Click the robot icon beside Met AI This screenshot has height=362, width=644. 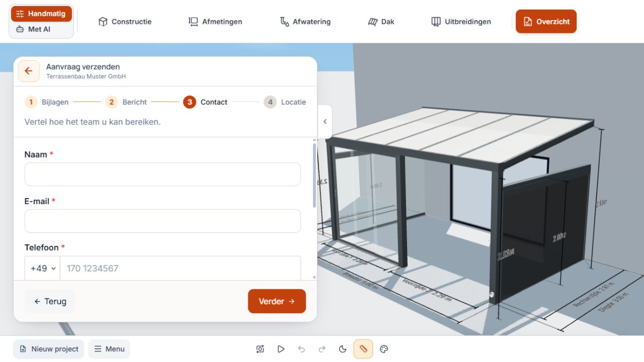pos(20,29)
